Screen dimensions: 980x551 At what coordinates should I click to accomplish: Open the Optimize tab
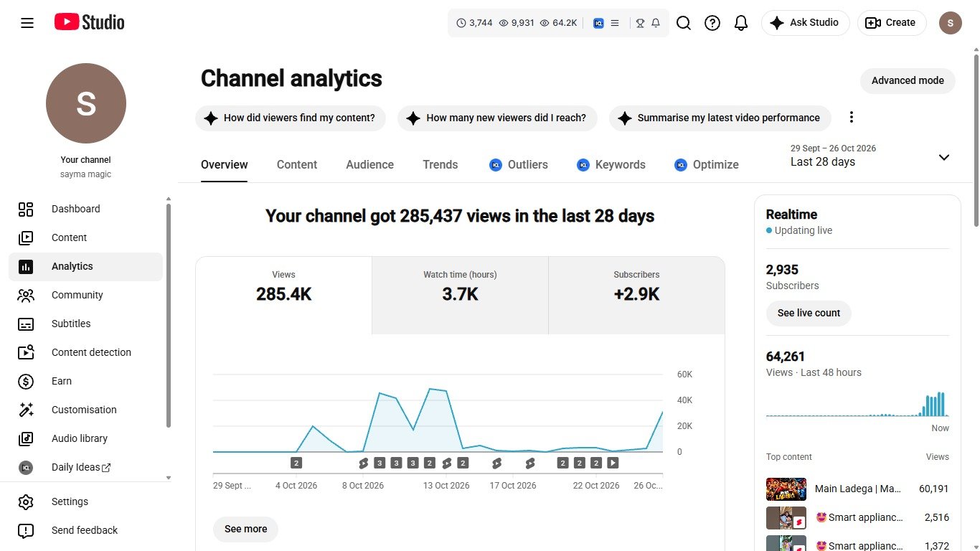point(707,164)
